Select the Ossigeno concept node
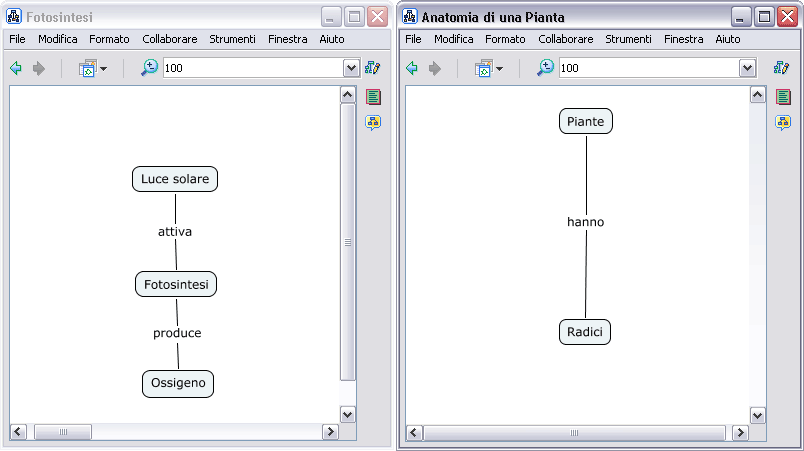804x451 pixels. pos(178,383)
